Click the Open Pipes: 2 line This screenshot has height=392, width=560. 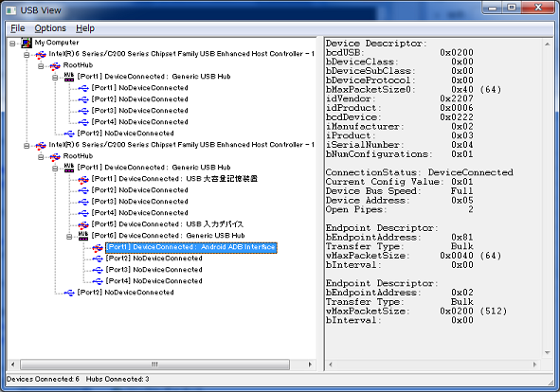[399, 209]
